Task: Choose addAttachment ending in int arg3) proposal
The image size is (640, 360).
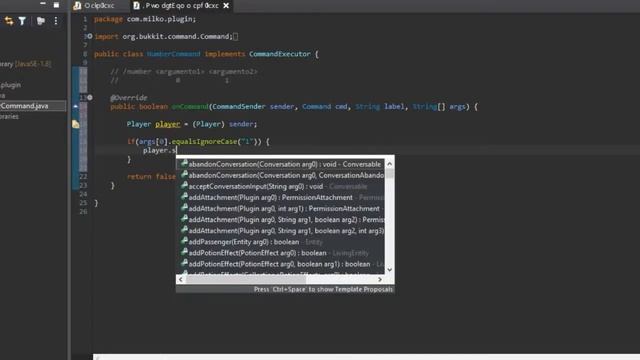Action: (280, 231)
